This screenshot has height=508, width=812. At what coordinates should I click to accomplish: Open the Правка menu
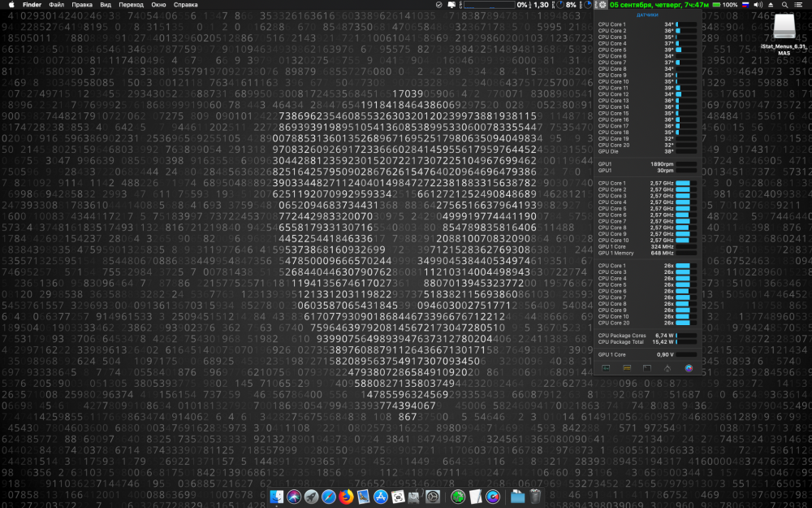[82, 5]
